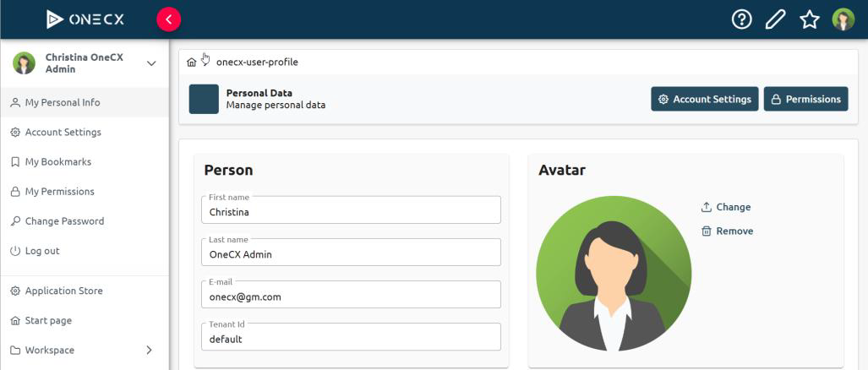
Task: Go to My Permissions in sidebar
Action: coord(59,191)
